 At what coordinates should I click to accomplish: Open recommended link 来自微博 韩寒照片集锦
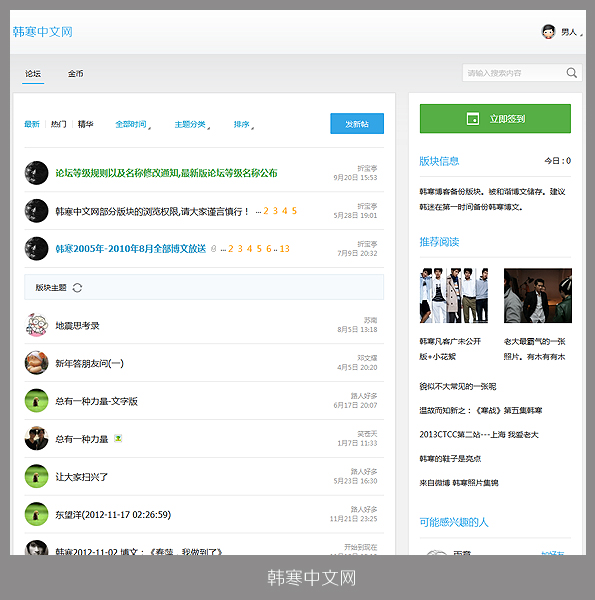(x=459, y=483)
